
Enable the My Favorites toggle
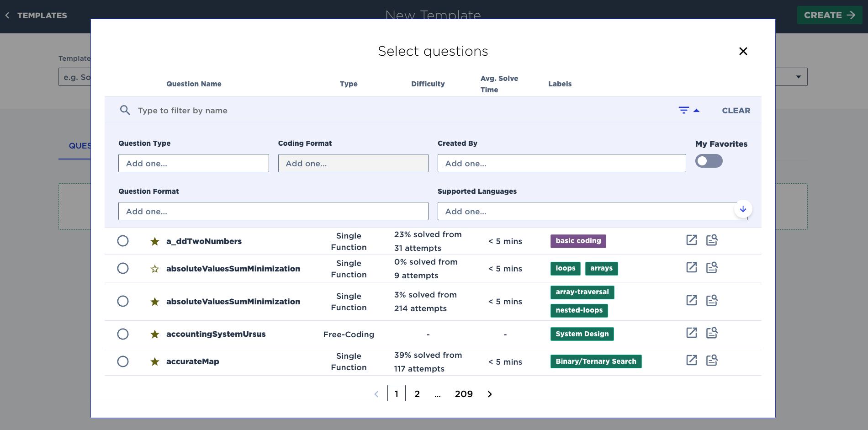pyautogui.click(x=709, y=161)
